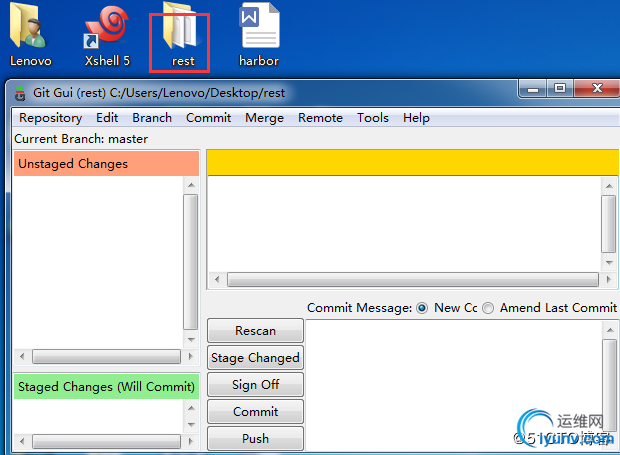
Task: Click the diff pane vertical scroll down arrow
Action: click(609, 262)
